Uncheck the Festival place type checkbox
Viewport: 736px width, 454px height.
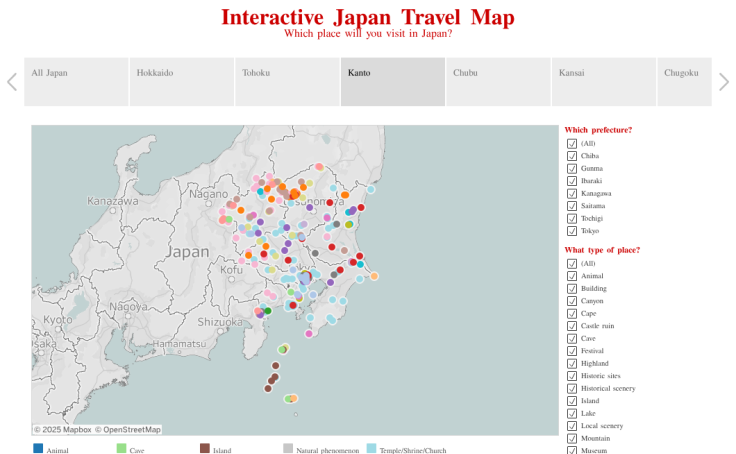point(572,351)
